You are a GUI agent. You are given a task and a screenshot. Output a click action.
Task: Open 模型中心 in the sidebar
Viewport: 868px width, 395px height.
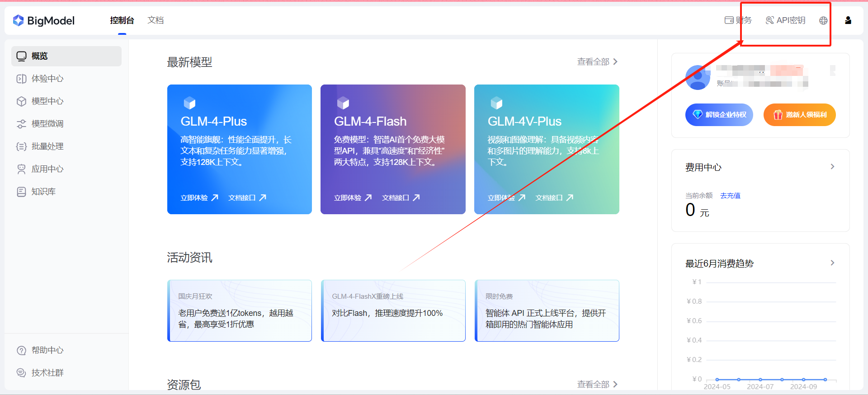click(66, 101)
